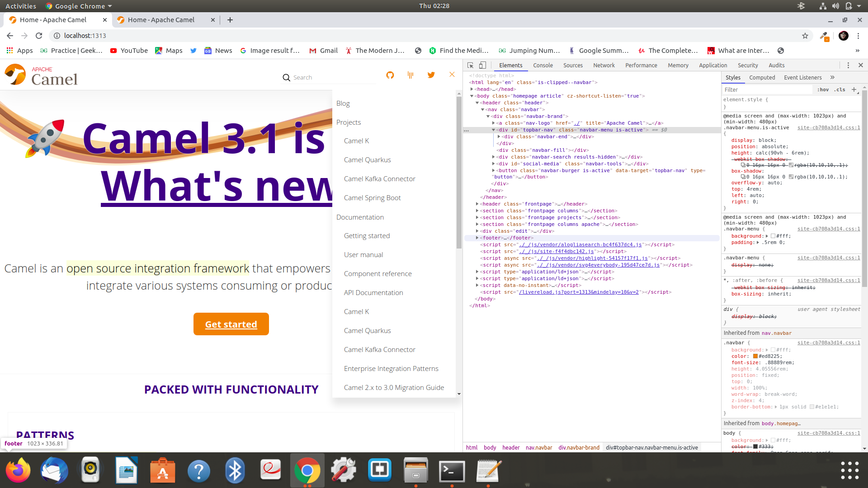This screenshot has height=488, width=868.
Task: Show more bookmarks overflow chevron
Action: 858,51
